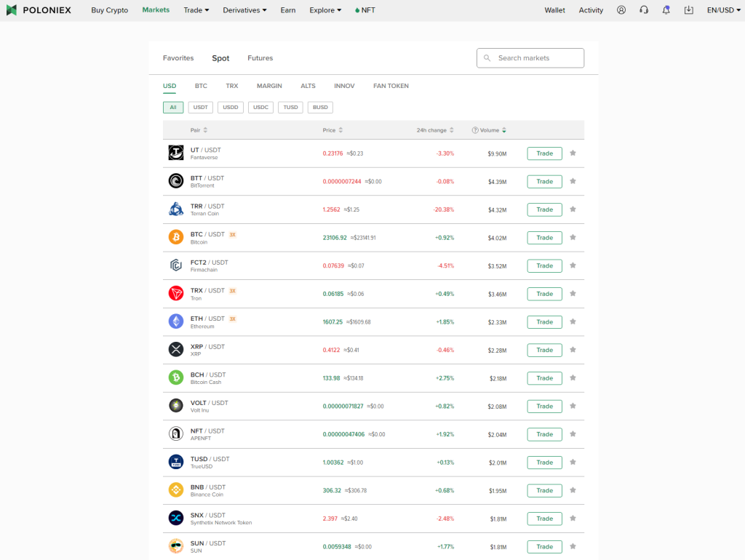Click Trade button for ETH/USDT
The image size is (745, 560).
544,321
